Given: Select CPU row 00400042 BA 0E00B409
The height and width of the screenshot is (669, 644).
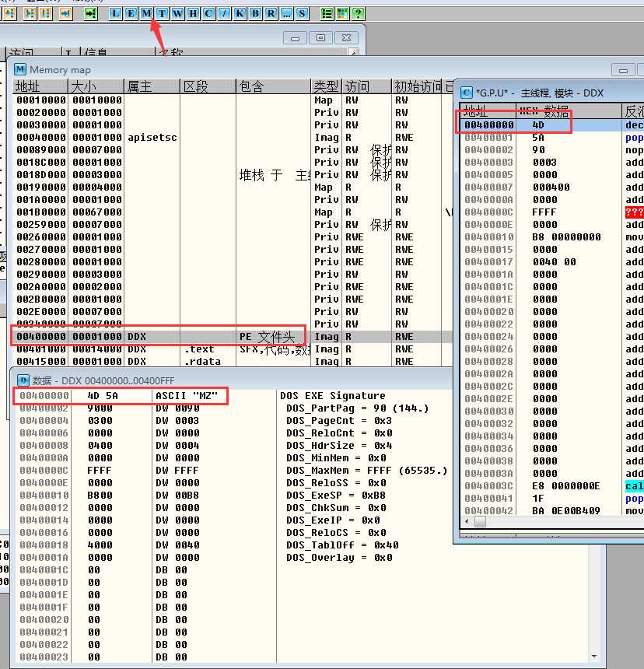Looking at the screenshot, I should click(x=552, y=511).
